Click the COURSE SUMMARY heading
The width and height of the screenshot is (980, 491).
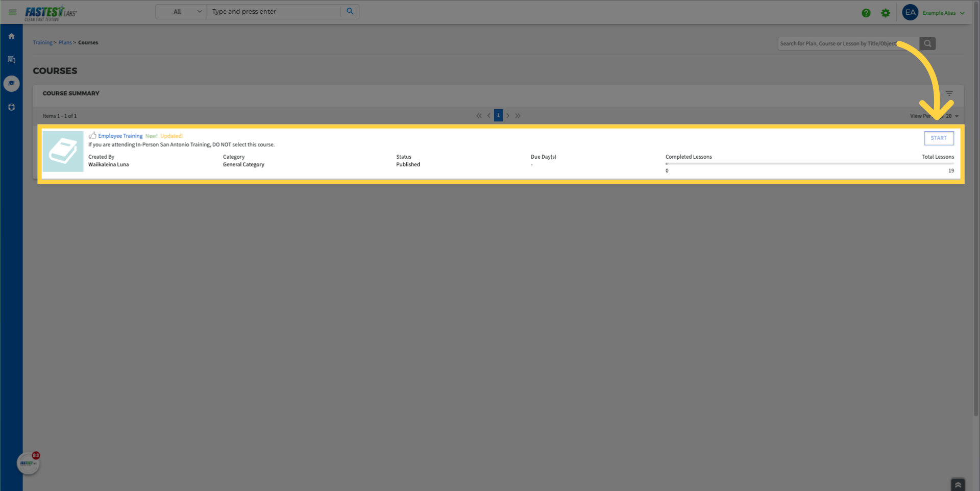point(71,93)
